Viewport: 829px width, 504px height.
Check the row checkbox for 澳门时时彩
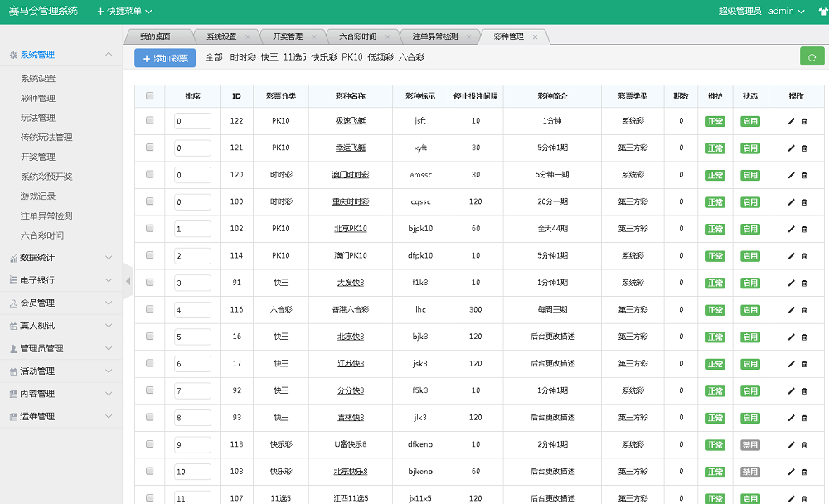tap(150, 175)
